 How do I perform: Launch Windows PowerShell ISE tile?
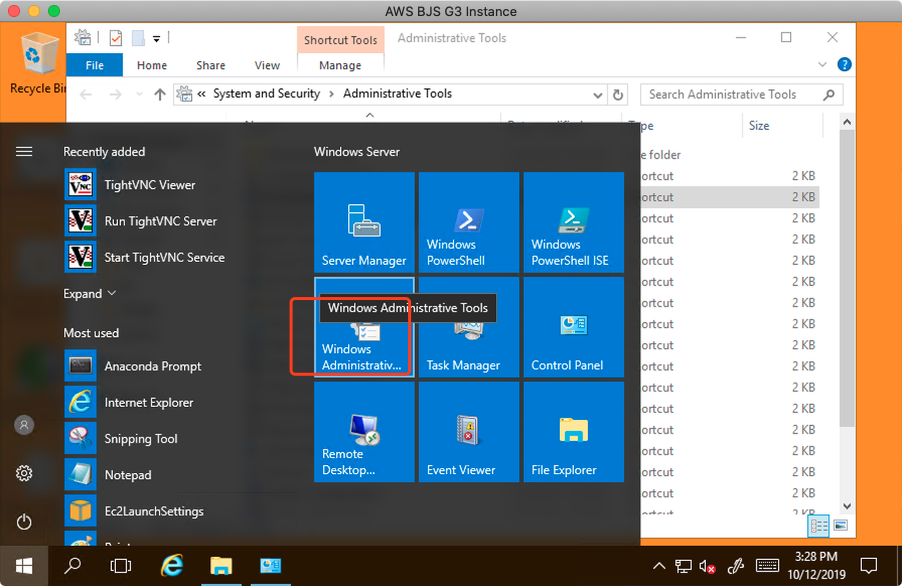[573, 222]
